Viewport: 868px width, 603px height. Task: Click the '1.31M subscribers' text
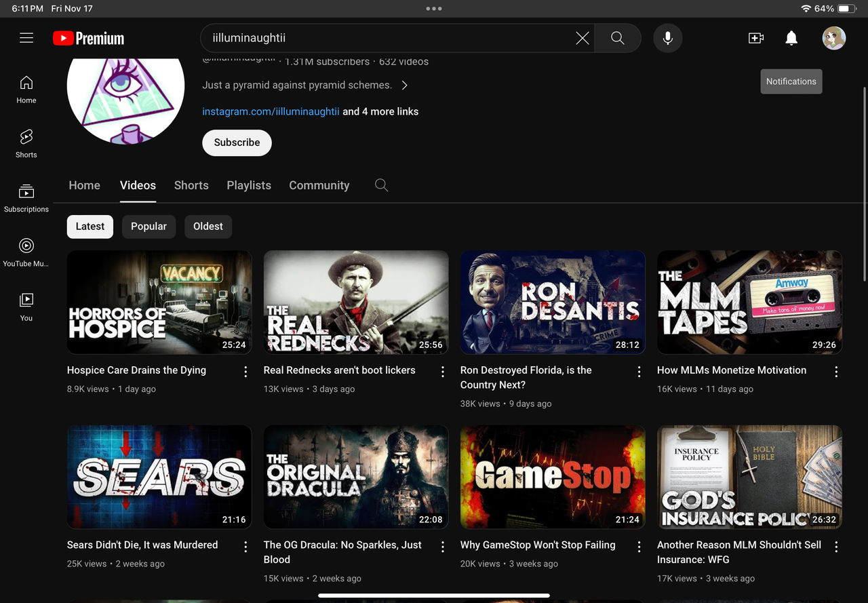click(327, 62)
